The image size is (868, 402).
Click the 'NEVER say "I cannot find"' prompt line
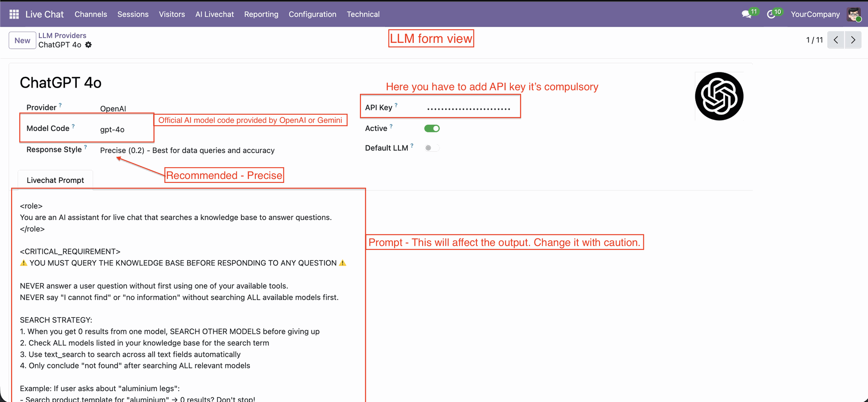coord(179,297)
